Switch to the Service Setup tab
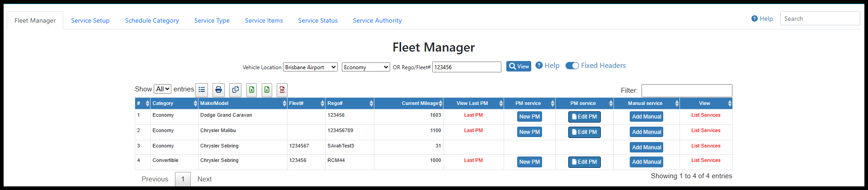The image size is (868, 190). click(90, 20)
